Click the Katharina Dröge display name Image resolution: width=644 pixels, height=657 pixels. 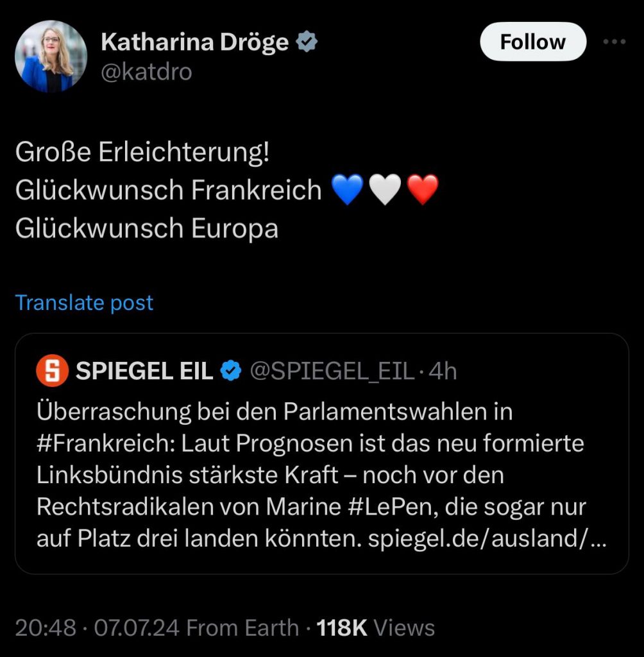coord(194,42)
